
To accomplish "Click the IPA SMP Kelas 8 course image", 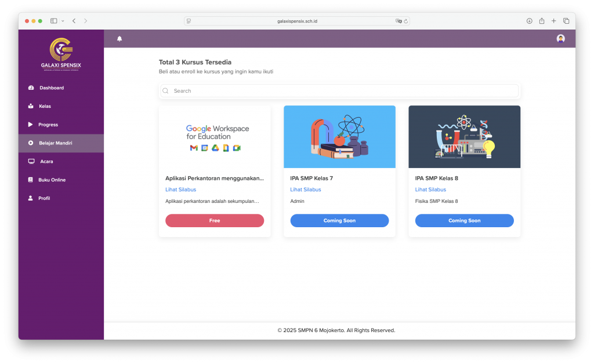I will pyautogui.click(x=465, y=137).
